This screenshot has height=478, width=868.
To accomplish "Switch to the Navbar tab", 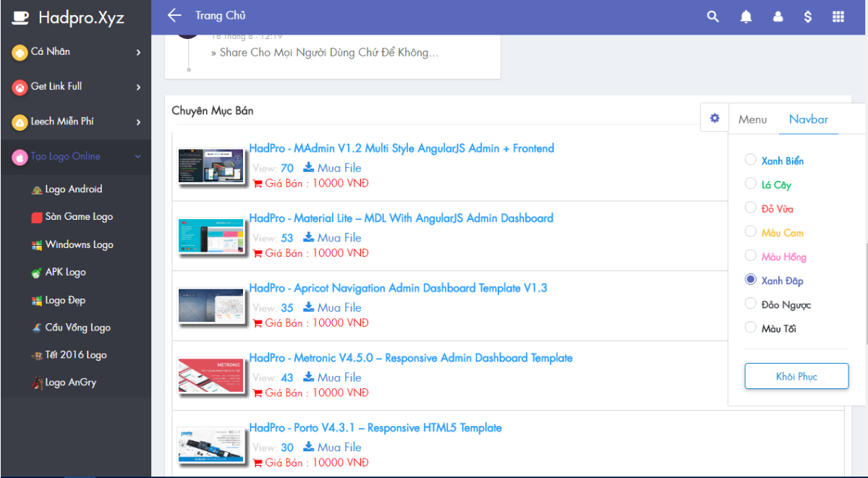I will point(809,119).
